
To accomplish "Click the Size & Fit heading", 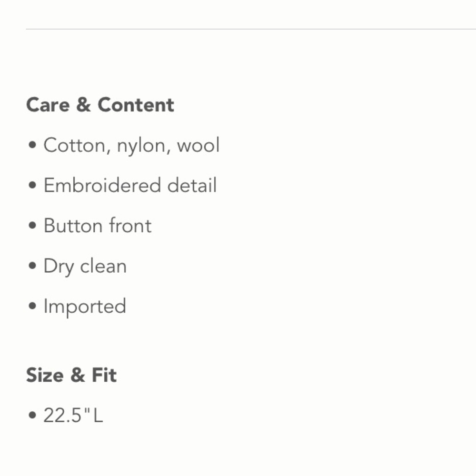I will (71, 375).
